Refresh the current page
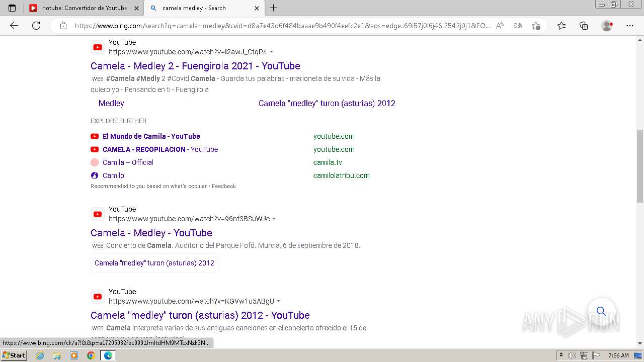This screenshot has height=362, width=644. pyautogui.click(x=36, y=26)
